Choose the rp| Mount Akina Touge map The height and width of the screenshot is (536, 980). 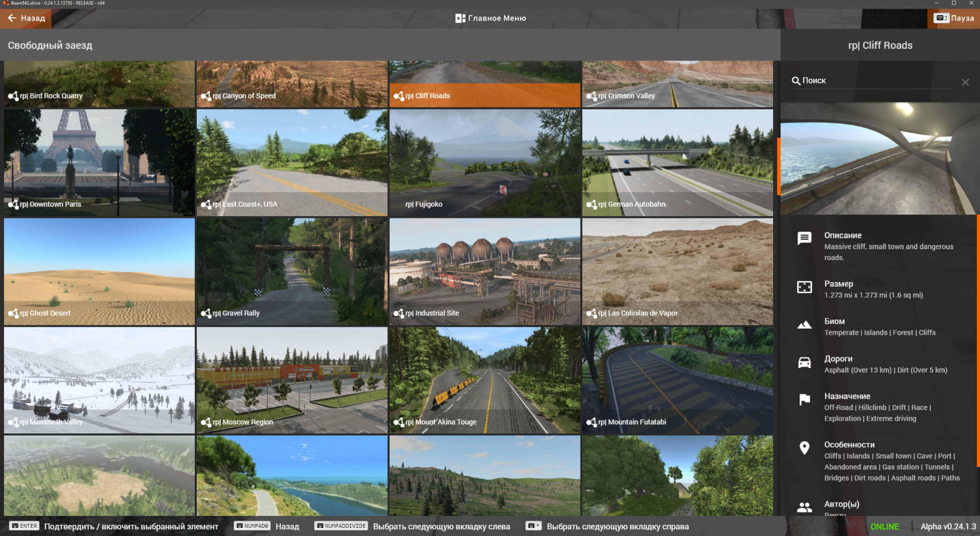pos(485,380)
